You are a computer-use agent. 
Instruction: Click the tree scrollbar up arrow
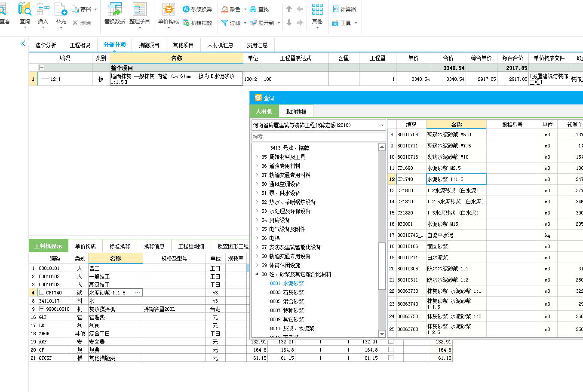[382, 147]
